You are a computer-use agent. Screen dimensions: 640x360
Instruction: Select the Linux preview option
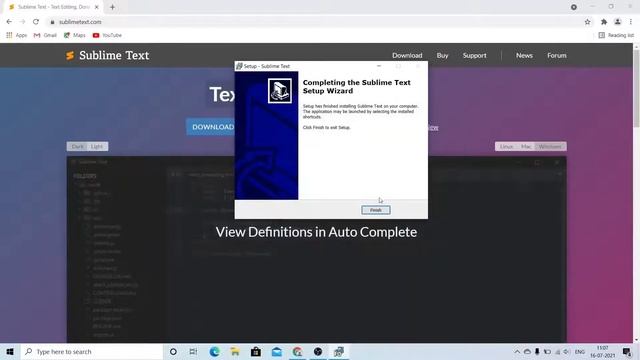[x=506, y=147]
